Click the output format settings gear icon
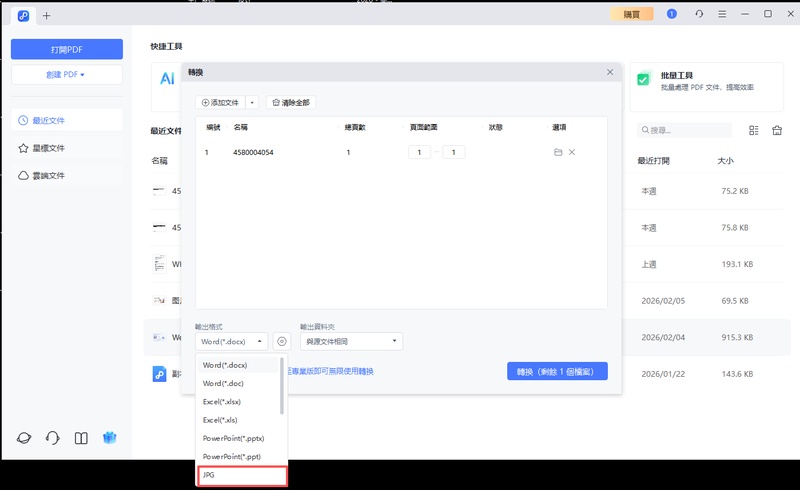Image resolution: width=800 pixels, height=490 pixels. [x=282, y=341]
